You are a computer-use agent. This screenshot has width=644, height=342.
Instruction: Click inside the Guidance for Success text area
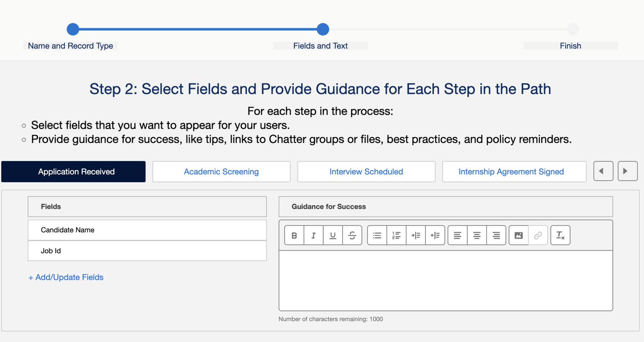pos(446,280)
